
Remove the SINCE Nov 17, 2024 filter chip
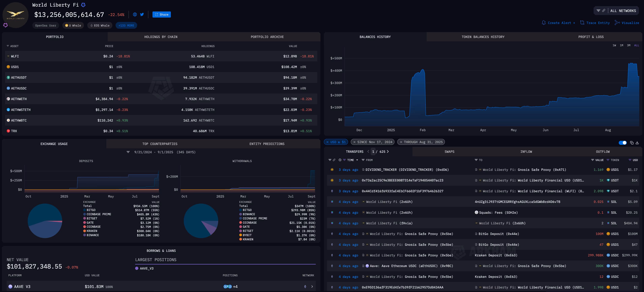click(x=355, y=142)
